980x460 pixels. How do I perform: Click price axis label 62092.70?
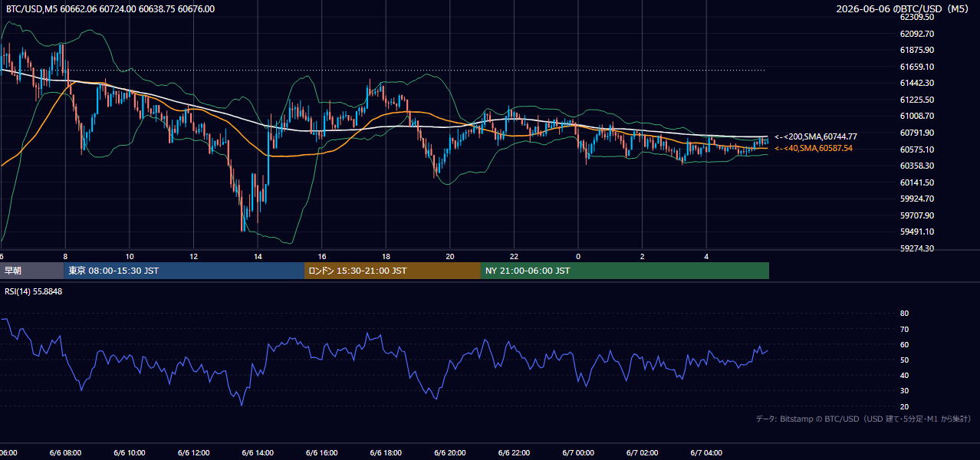[916, 34]
